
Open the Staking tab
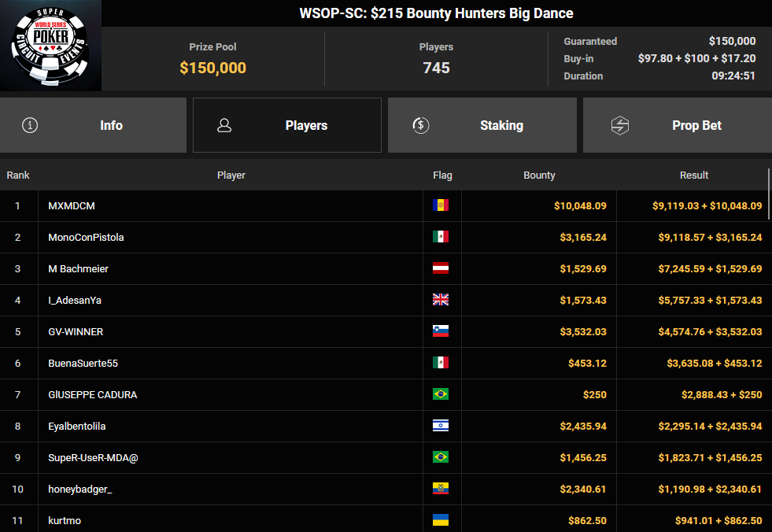482,125
